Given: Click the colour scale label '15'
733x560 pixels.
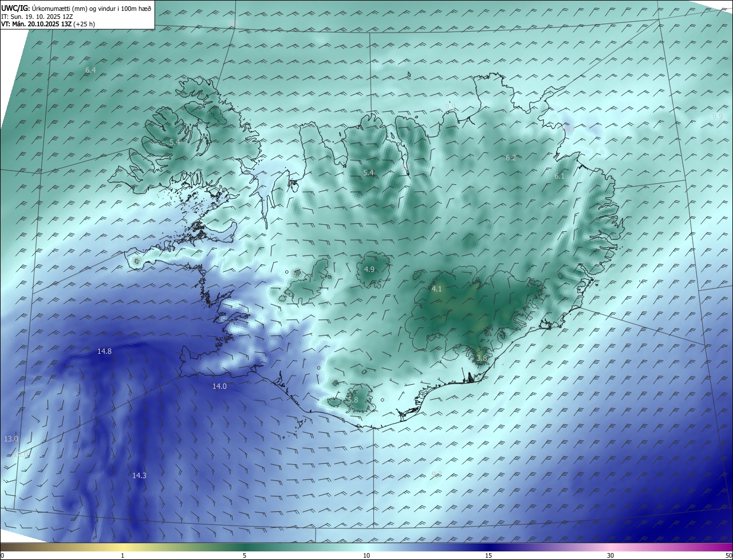Looking at the screenshot, I should tap(488, 555).
